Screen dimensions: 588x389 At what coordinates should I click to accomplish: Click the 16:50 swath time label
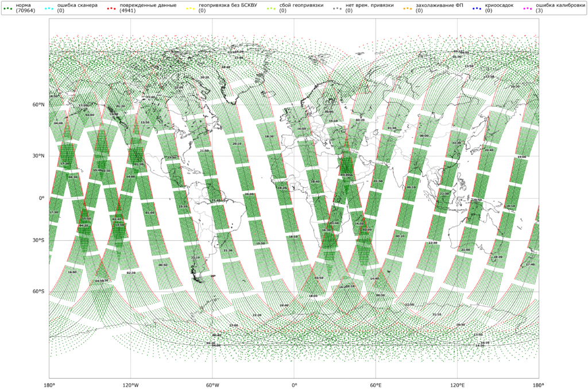(x=301, y=129)
